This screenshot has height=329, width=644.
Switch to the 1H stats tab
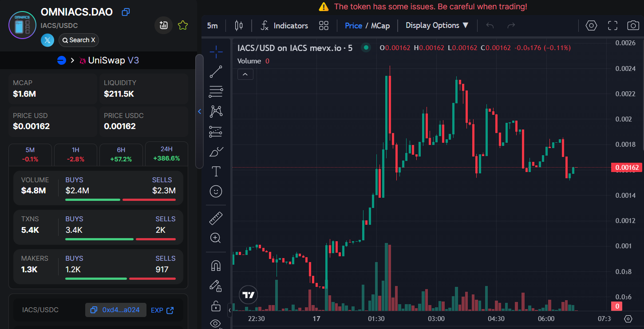(75, 154)
